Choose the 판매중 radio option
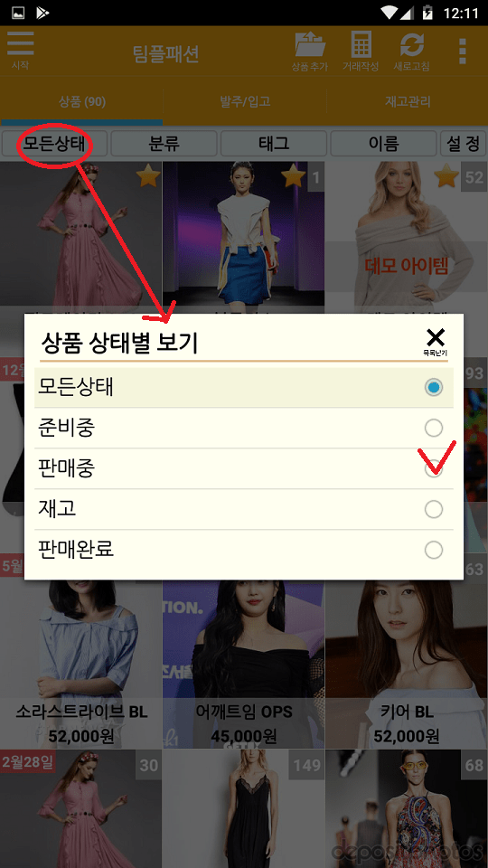This screenshot has height=868, width=488. tap(434, 469)
